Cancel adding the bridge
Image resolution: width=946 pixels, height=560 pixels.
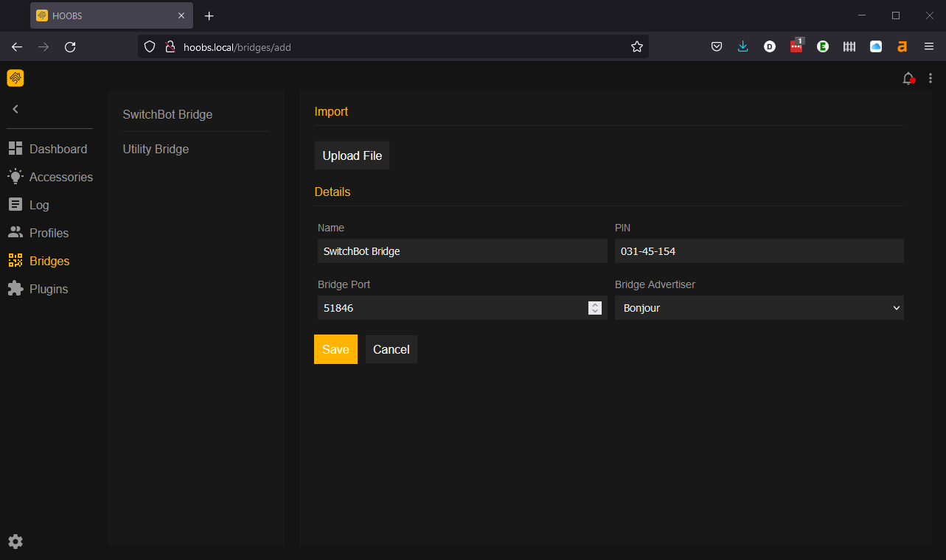coord(391,349)
